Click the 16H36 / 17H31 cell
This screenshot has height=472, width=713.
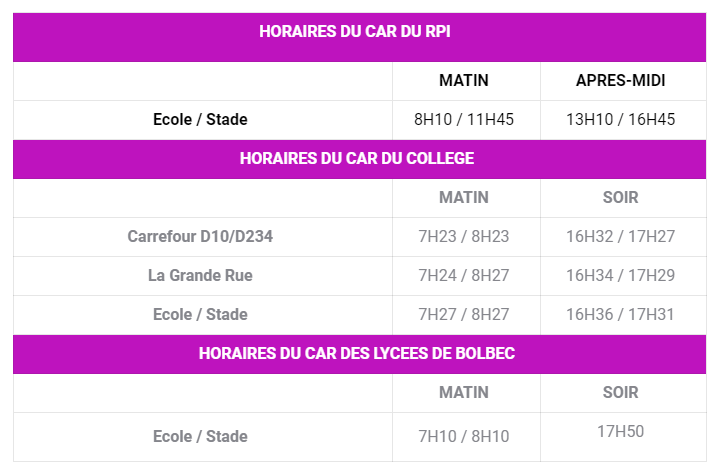tap(621, 315)
